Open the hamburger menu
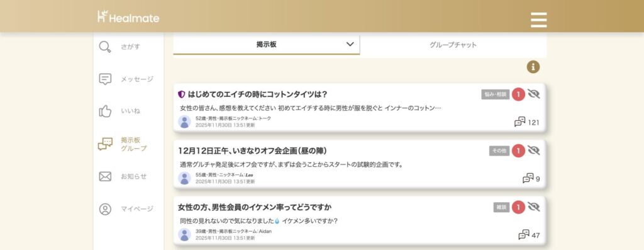The image size is (644, 250). (x=538, y=20)
